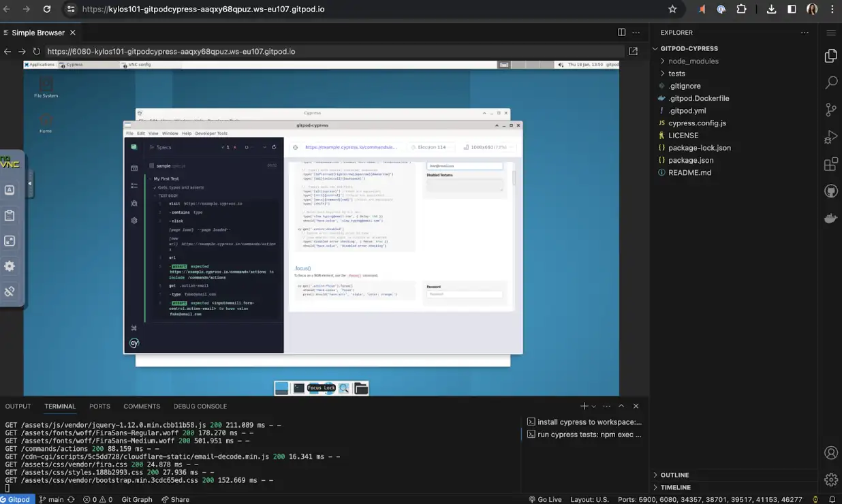Open noVNC clipboard panel
This screenshot has width=842, height=504.
[x=10, y=216]
